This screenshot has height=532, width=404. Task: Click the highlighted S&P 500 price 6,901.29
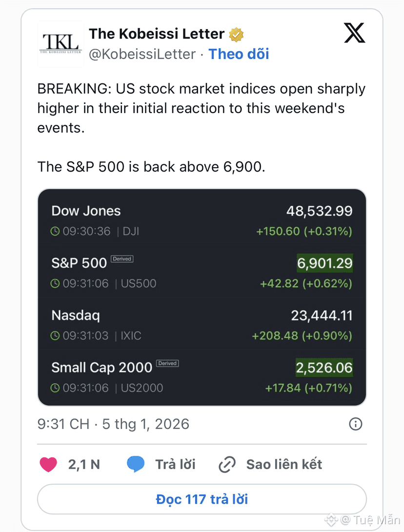coord(324,263)
